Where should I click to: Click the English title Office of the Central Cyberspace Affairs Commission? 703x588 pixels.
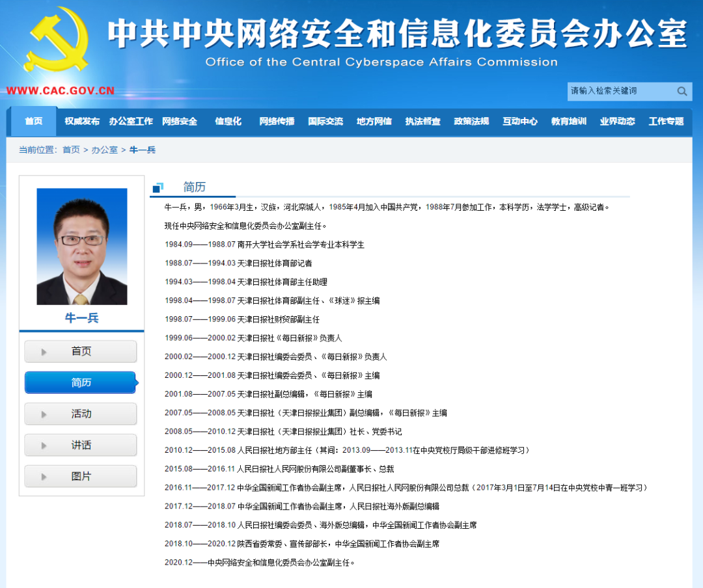click(381, 62)
